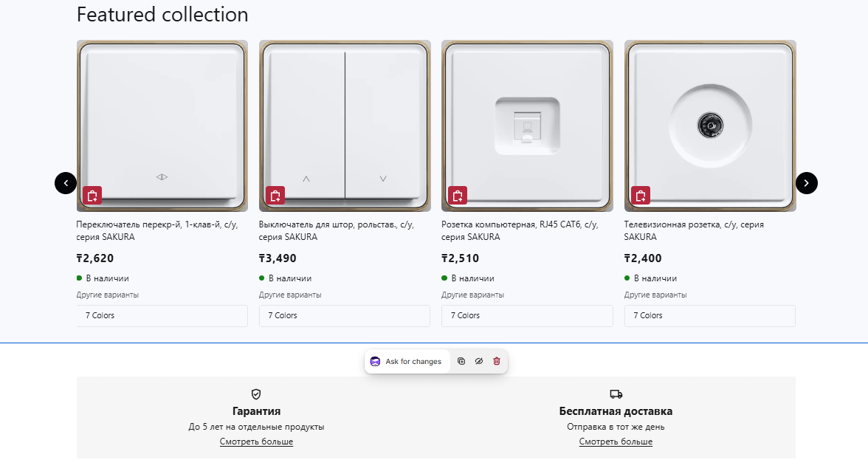The width and height of the screenshot is (868, 474).
Task: Click the cart icon on Розетка компьютерная RJ45
Action: 458,196
